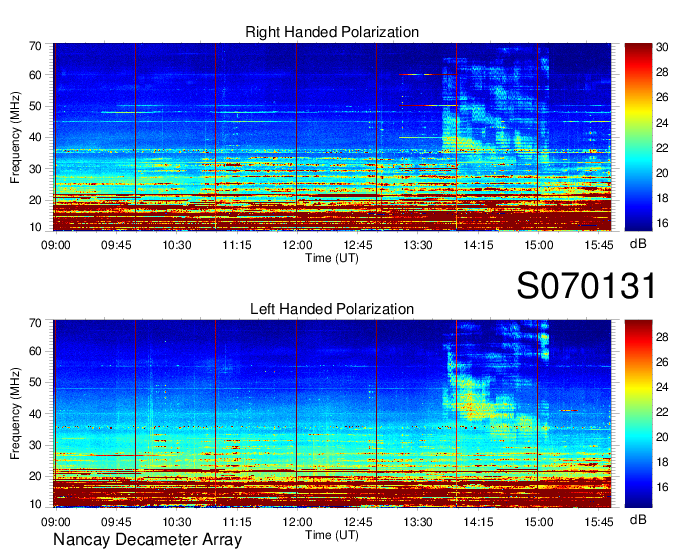Click the 12:00 time tick under Right Handed plot
Image resolution: width=680 pixels, height=552 pixels.
tap(297, 245)
